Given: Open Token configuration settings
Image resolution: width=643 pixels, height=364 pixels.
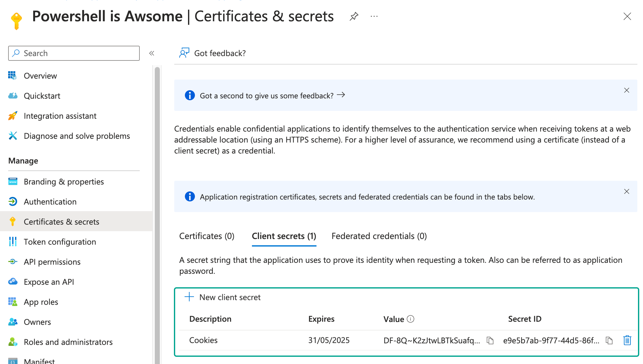Looking at the screenshot, I should click(x=60, y=242).
